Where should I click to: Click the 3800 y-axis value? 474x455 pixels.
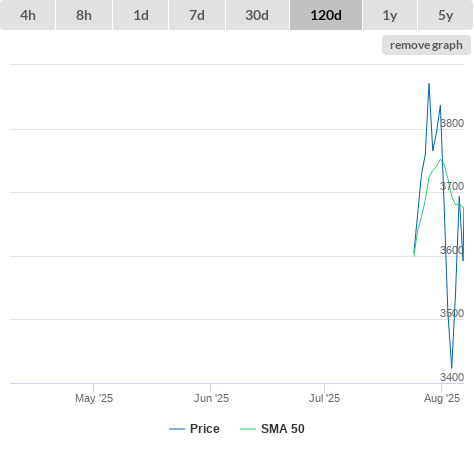coord(452,123)
